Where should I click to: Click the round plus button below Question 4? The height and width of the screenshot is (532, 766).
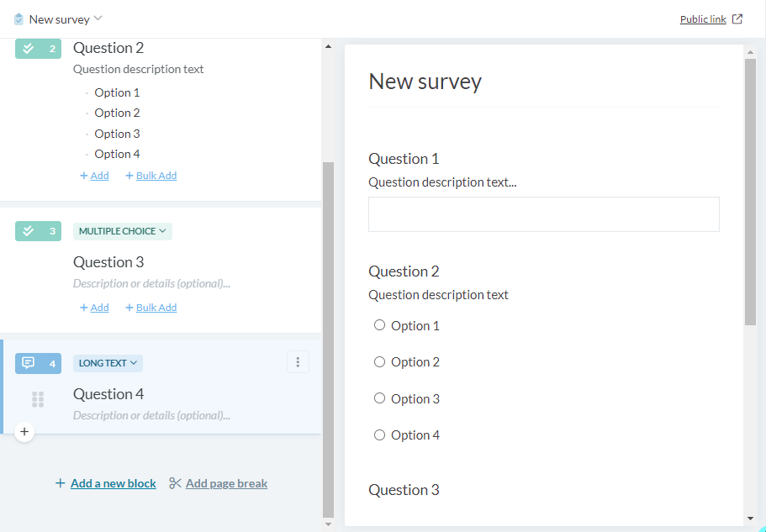click(24, 432)
